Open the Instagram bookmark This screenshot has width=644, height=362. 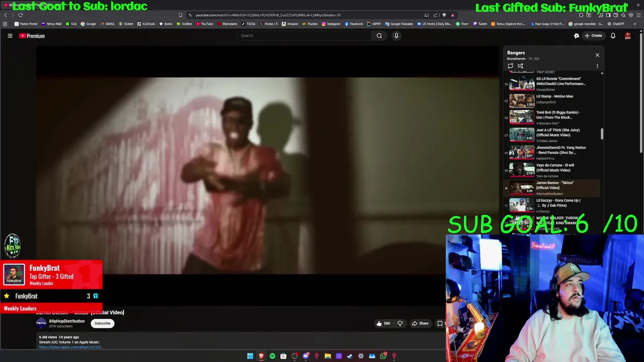pos(331,24)
